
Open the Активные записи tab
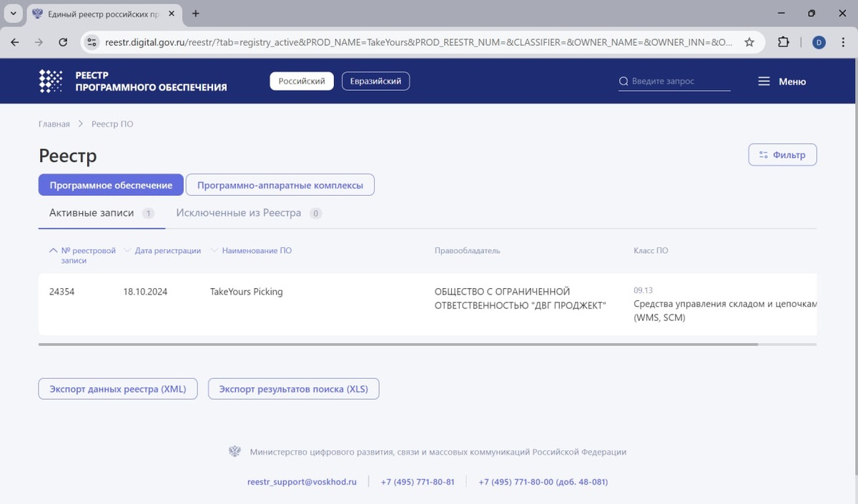click(x=102, y=213)
